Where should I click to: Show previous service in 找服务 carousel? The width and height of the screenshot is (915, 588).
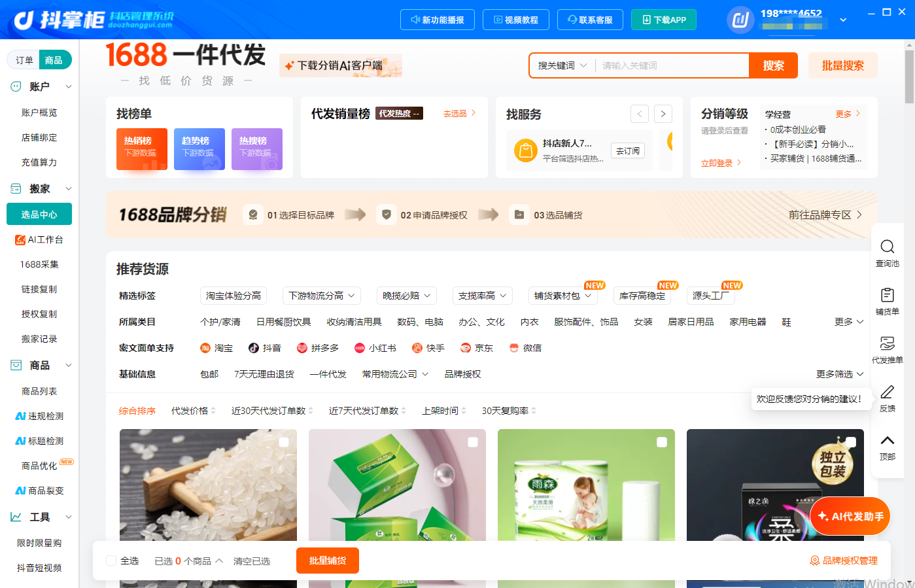tap(640, 114)
